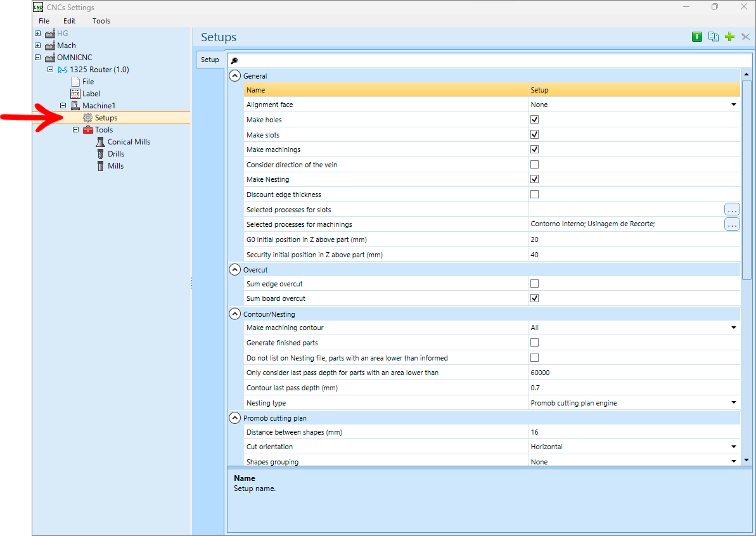This screenshot has width=756, height=536.
Task: Select the Conical Mills tool icon
Action: click(x=100, y=142)
